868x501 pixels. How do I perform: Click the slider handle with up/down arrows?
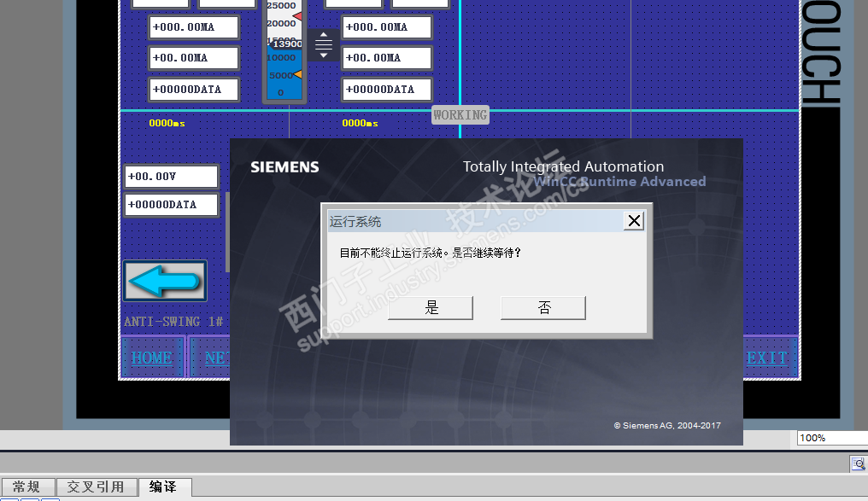click(323, 44)
